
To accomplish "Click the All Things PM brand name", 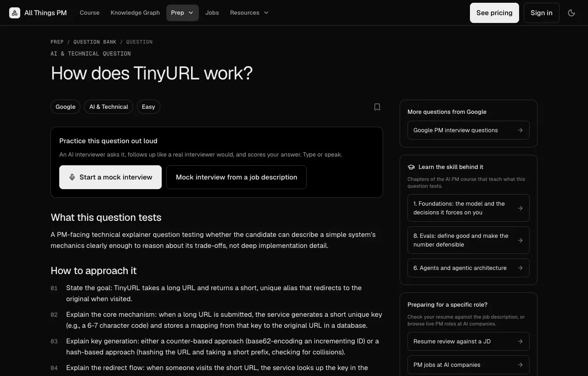I will coord(45,13).
